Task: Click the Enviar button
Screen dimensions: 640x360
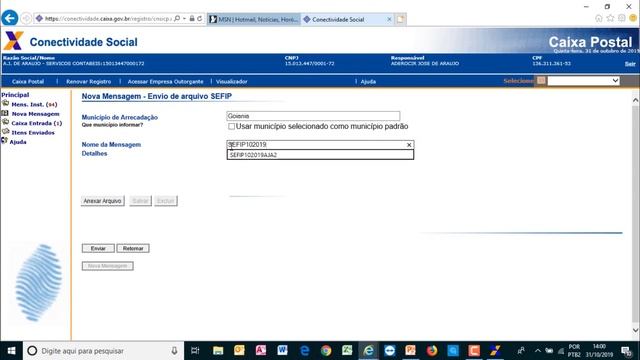Action: pyautogui.click(x=98, y=249)
